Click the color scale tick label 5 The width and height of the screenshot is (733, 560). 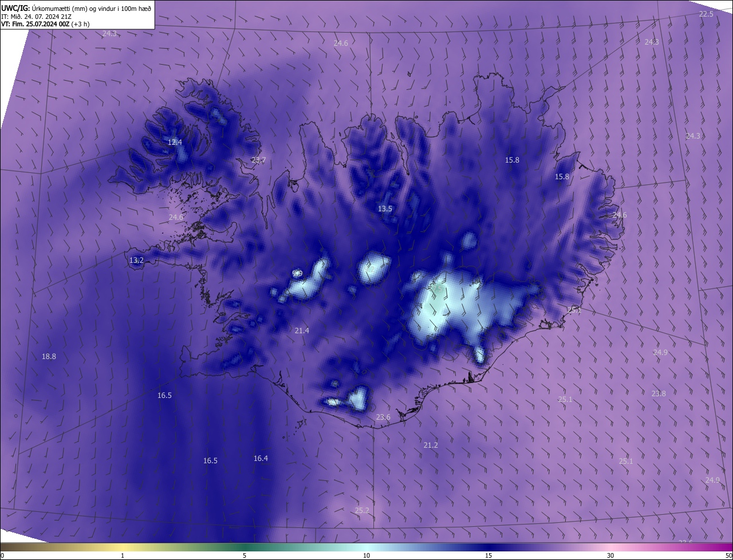point(245,555)
